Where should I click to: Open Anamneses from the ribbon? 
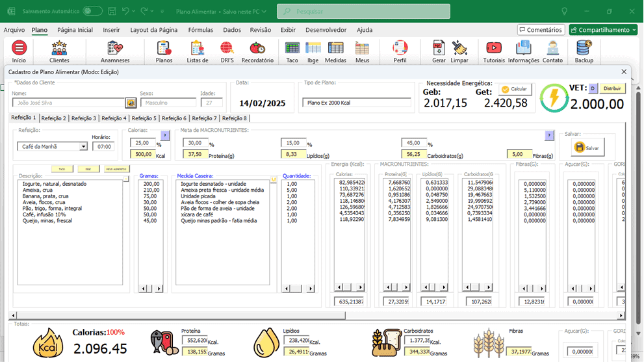tap(115, 52)
